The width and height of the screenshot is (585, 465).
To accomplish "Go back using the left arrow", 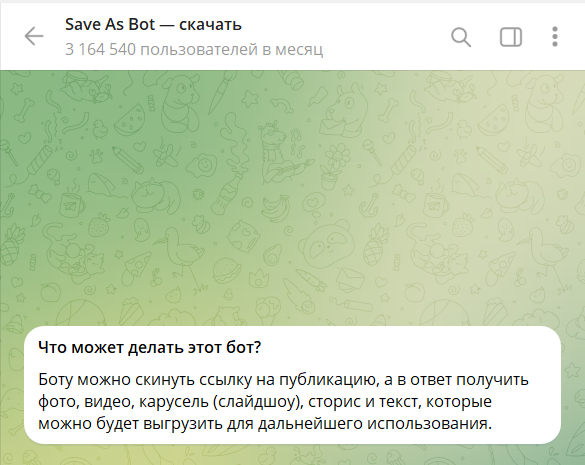I will [34, 36].
